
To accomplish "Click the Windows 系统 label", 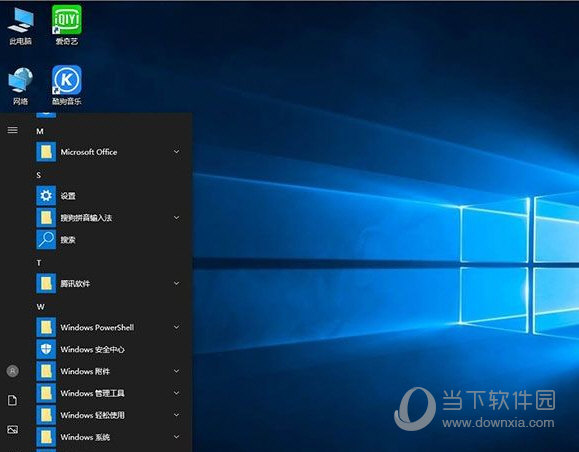I will [85, 437].
